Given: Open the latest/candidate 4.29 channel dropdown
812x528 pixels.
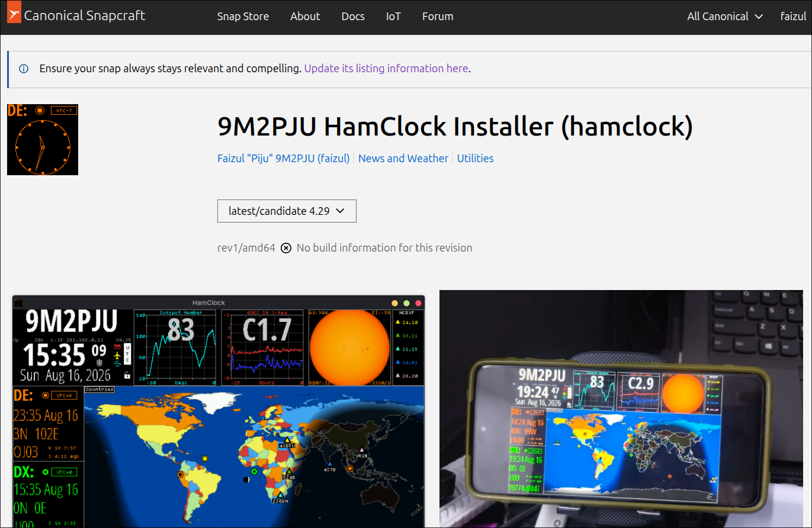Looking at the screenshot, I should click(287, 211).
